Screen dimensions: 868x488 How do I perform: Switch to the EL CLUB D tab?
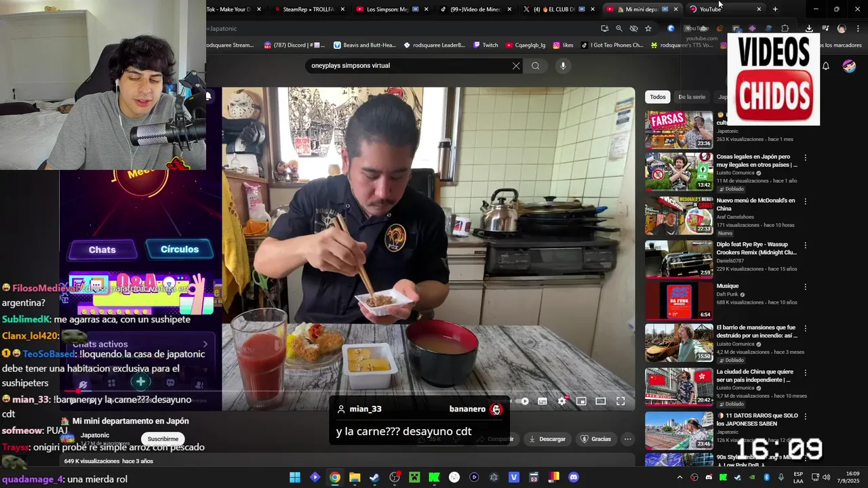(559, 9)
